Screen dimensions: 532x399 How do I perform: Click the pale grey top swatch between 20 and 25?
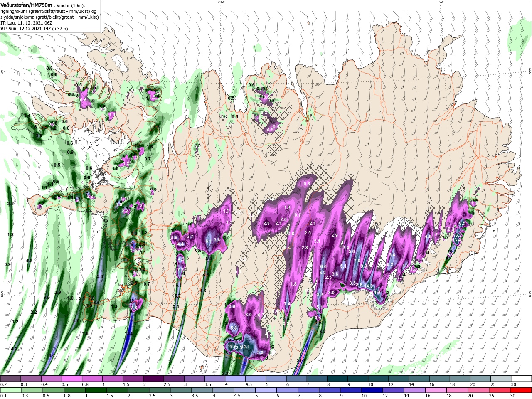tap(480, 379)
